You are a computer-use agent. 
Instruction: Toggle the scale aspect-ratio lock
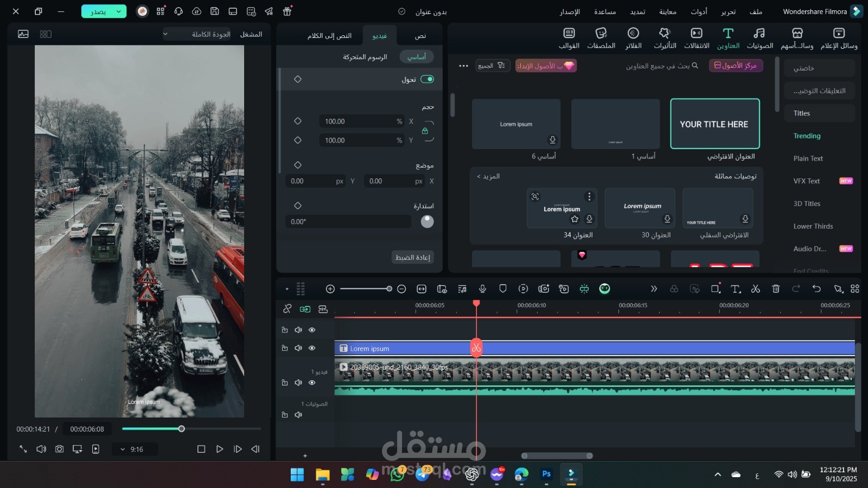pyautogui.click(x=425, y=131)
